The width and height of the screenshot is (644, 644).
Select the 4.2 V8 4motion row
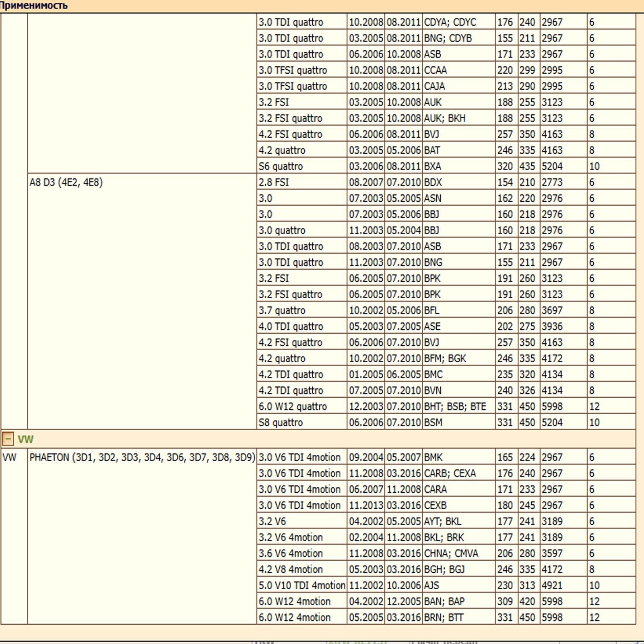tap(446, 569)
